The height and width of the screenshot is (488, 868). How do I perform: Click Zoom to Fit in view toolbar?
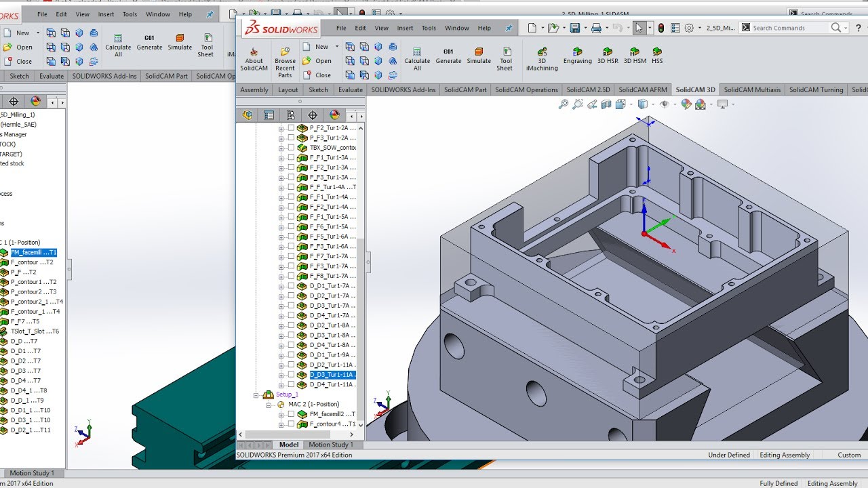click(x=563, y=104)
